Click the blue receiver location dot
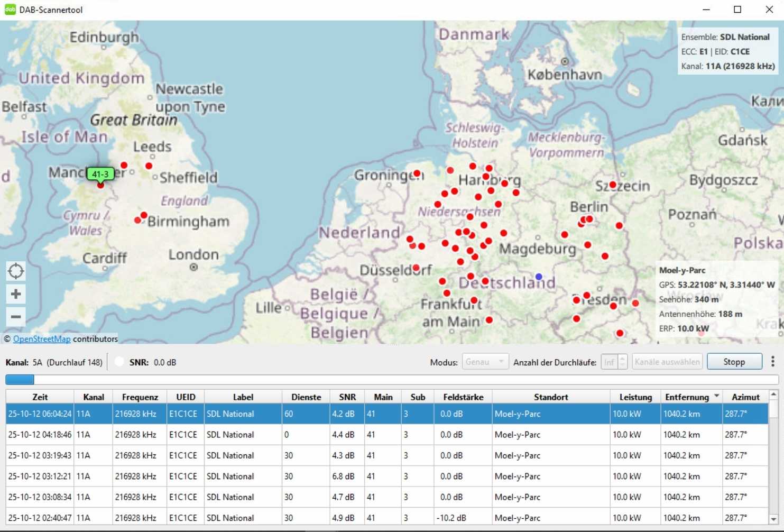Viewport: 784px width, 532px height. (x=539, y=277)
